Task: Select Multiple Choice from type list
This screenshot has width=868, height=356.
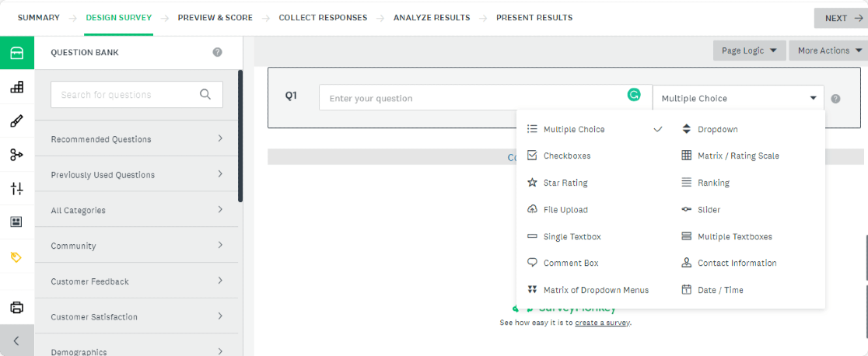Action: pyautogui.click(x=574, y=129)
